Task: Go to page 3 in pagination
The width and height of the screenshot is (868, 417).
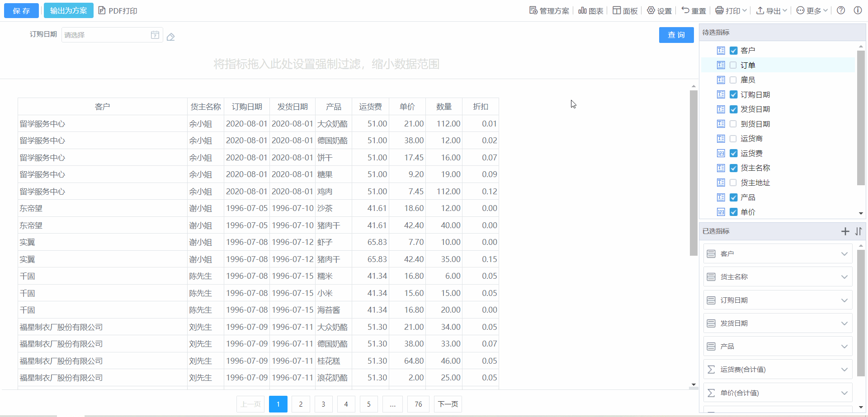Action: pos(323,404)
